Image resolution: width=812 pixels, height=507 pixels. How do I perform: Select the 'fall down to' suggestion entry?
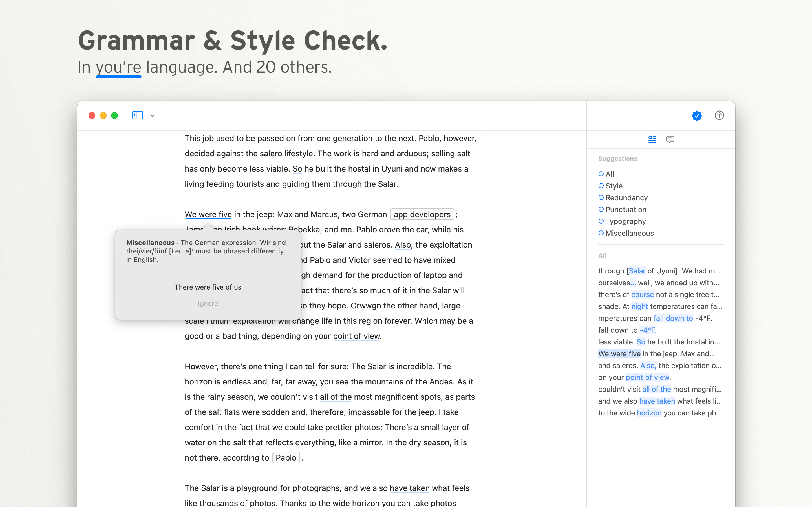click(x=673, y=318)
